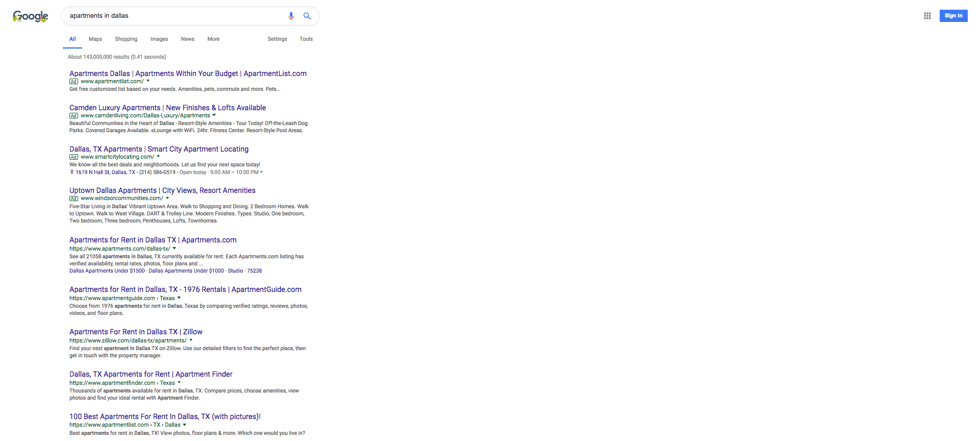Viewport: 980px width, 441px height.
Task: Switch to the News tab
Action: 187,39
